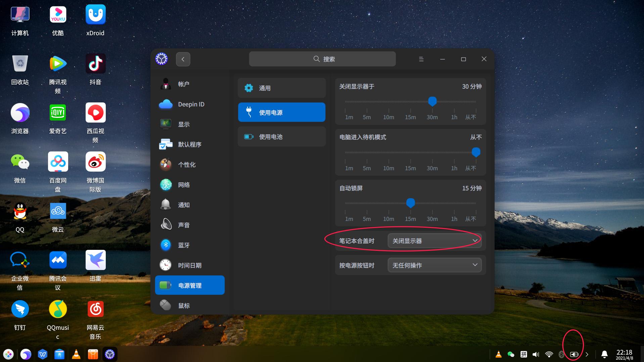Open the 笔记本合盖时 dropdown
This screenshot has height=362, width=644.
click(434, 241)
